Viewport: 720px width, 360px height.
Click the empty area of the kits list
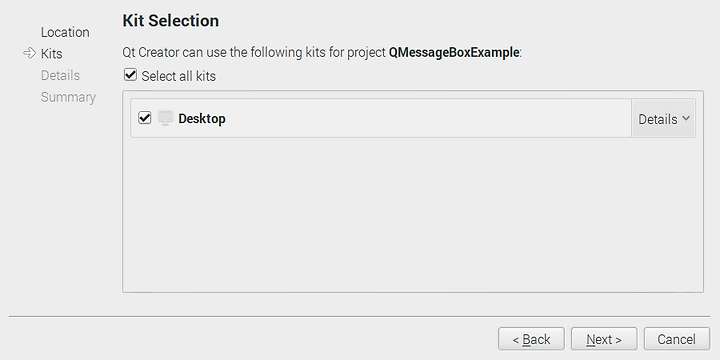tap(413, 214)
